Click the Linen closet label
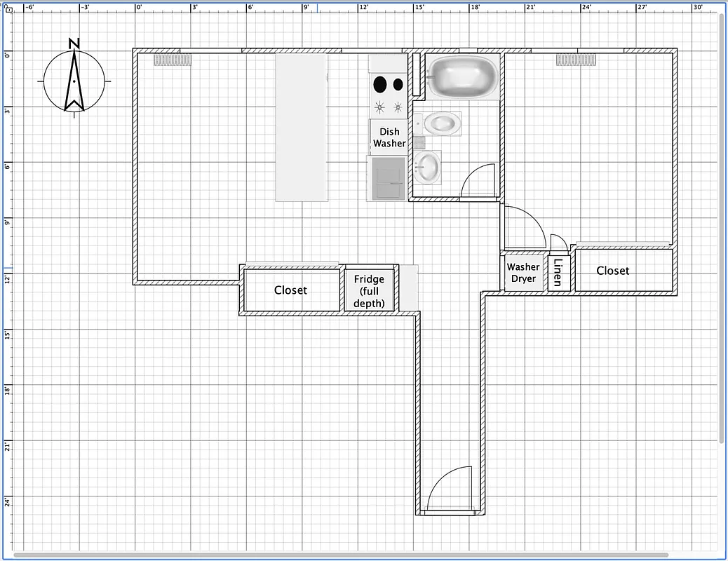728x561 pixels. (558, 271)
